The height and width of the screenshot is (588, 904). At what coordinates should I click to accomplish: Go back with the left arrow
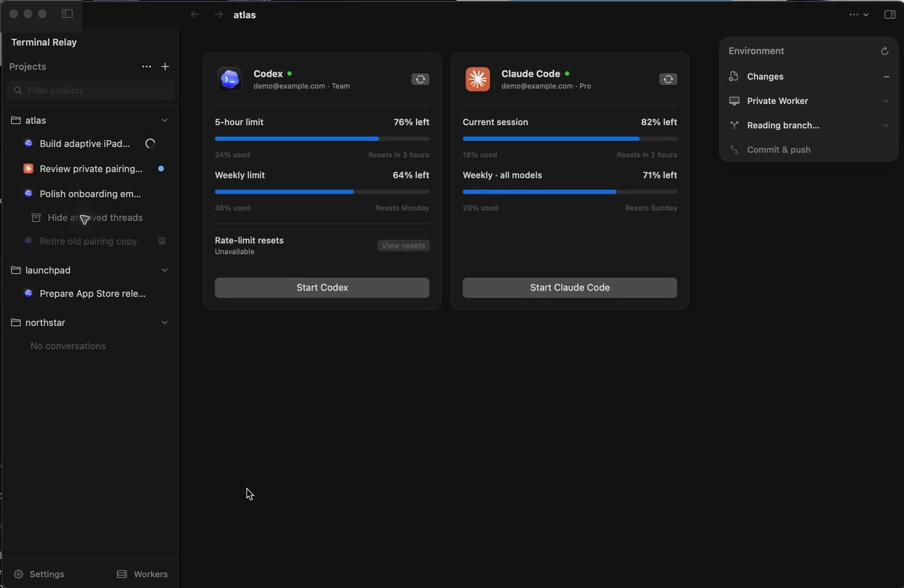click(195, 14)
